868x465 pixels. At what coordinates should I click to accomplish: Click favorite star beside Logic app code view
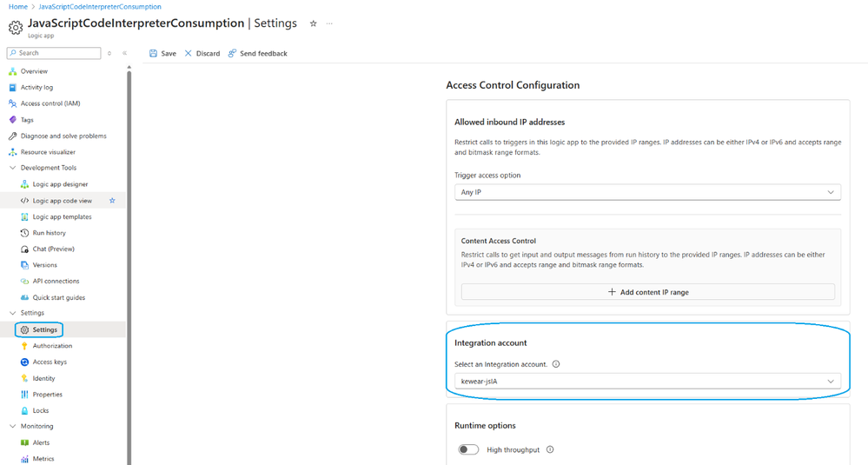(x=112, y=201)
